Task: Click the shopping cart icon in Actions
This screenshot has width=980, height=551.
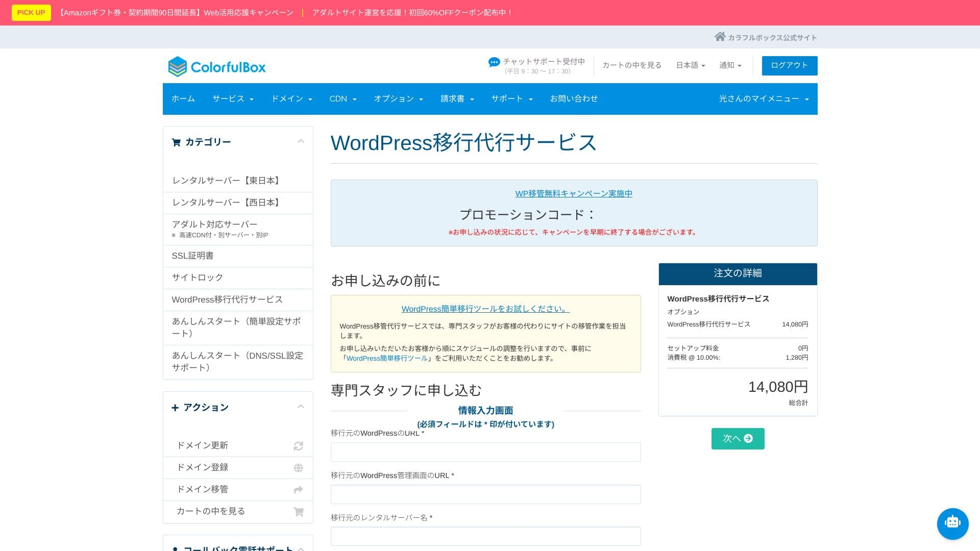Action: click(299, 512)
